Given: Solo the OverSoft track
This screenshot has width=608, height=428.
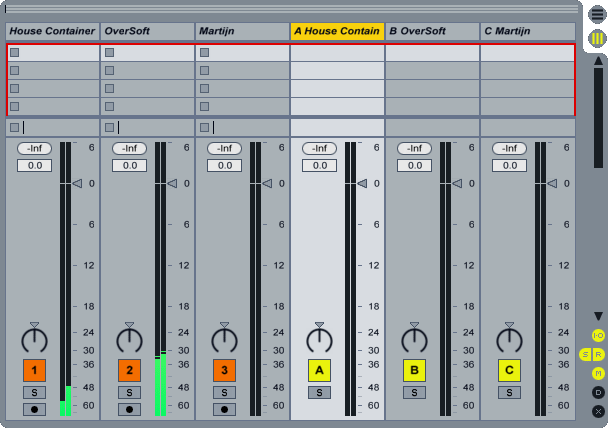Looking at the screenshot, I should pyautogui.click(x=129, y=392).
